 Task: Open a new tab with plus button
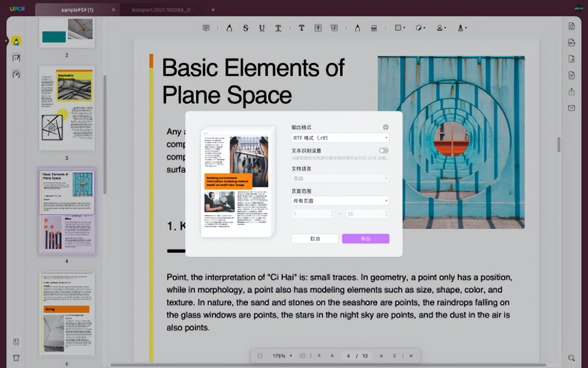click(213, 10)
